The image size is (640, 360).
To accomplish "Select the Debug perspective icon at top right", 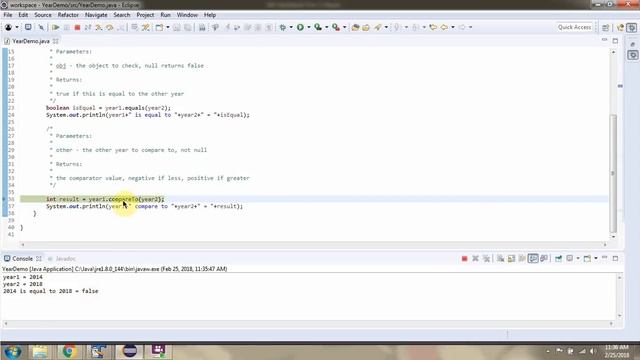I will point(632,27).
